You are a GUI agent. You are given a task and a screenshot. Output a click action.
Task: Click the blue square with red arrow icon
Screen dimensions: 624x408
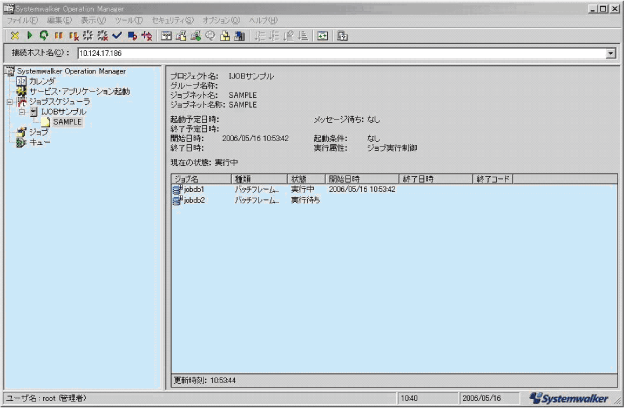coord(132,36)
